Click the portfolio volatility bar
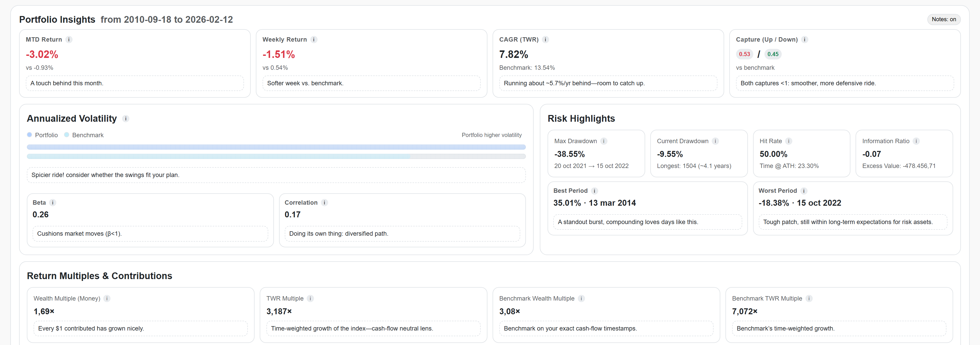980x345 pixels. pyautogui.click(x=276, y=147)
